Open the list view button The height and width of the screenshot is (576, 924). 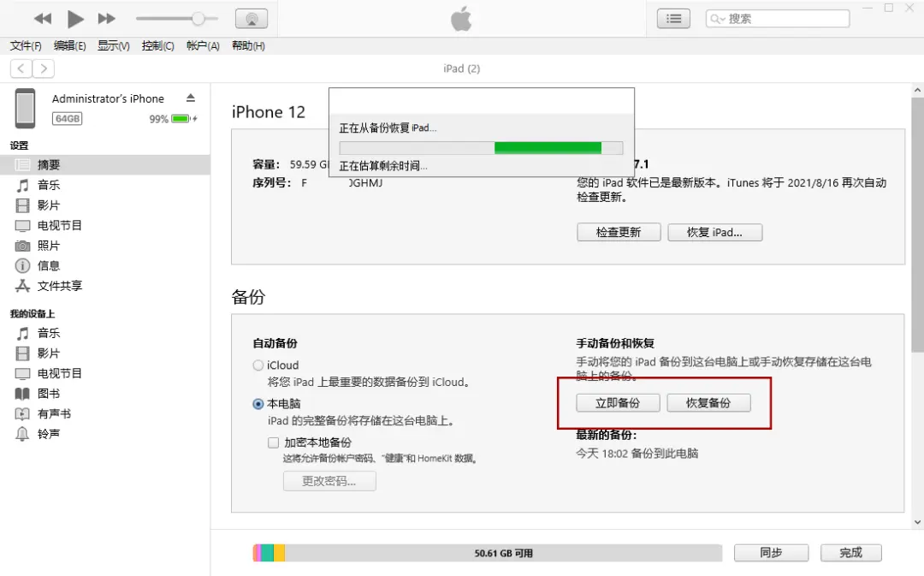point(673,19)
